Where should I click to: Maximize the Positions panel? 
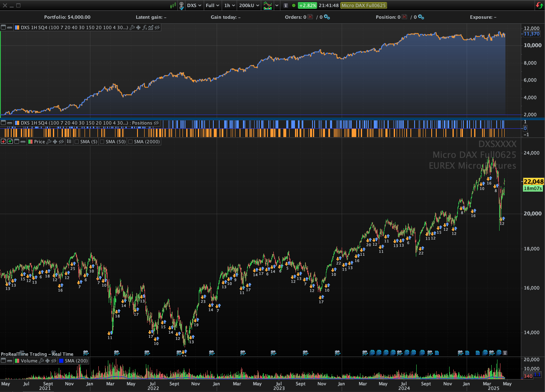coord(3,123)
